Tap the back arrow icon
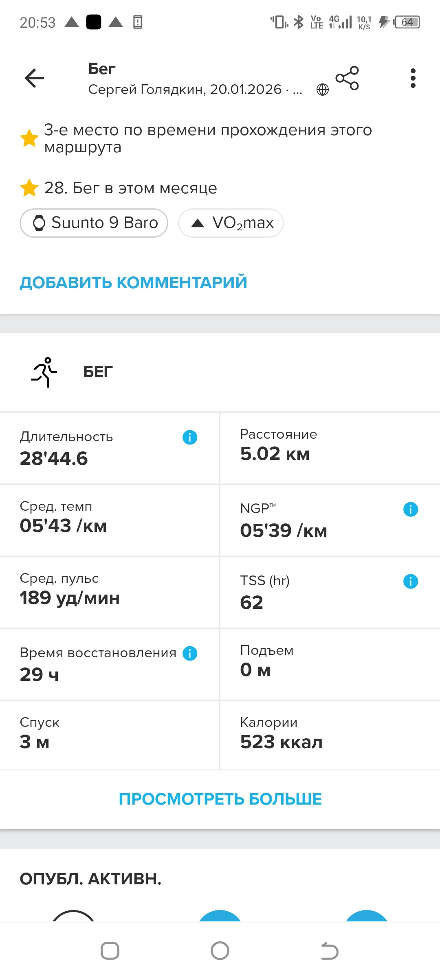Screen dimensions: 440x980 [x=34, y=78]
